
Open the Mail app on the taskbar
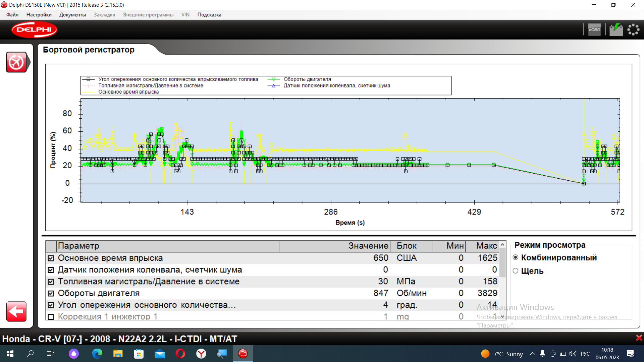click(x=160, y=354)
